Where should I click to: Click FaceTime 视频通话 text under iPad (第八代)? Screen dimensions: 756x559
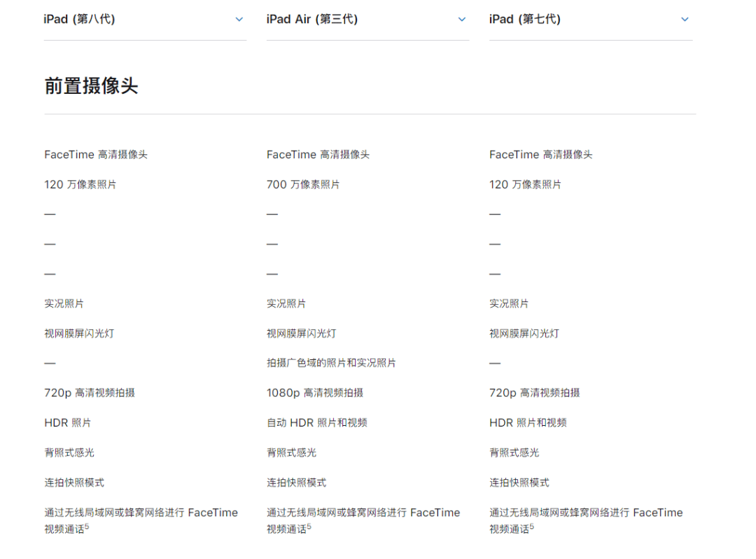[x=141, y=521]
